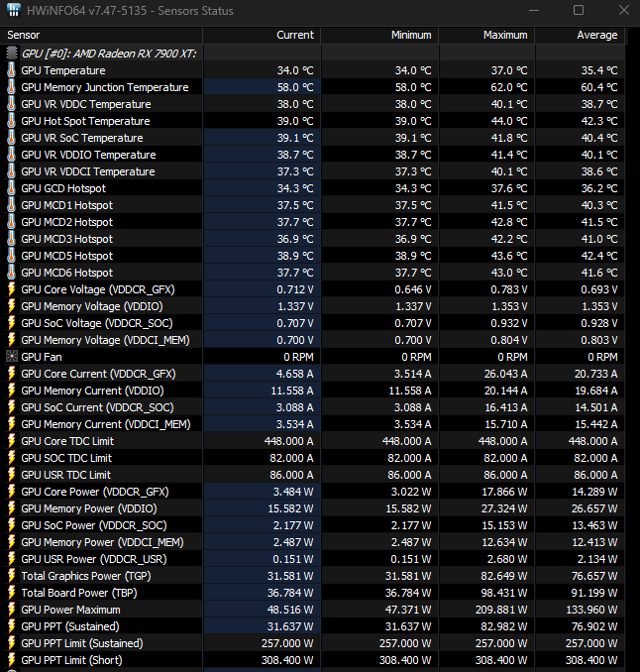Select GPU USR Power (VDDCR_USR) row label

coord(94,559)
